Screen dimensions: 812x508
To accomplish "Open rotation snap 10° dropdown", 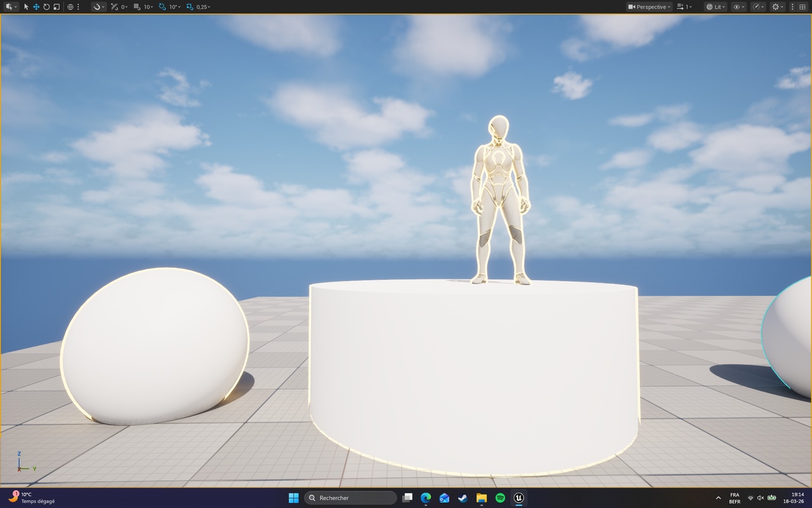I will pos(174,6).
